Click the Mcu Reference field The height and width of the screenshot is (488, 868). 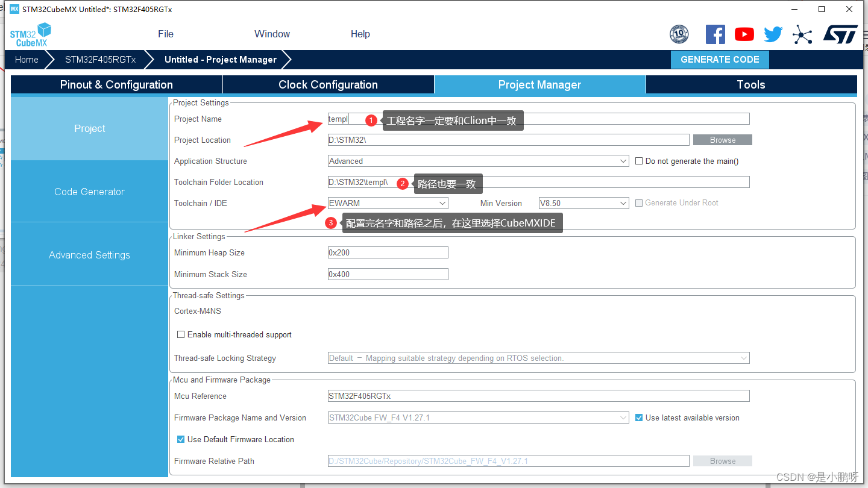(538, 396)
